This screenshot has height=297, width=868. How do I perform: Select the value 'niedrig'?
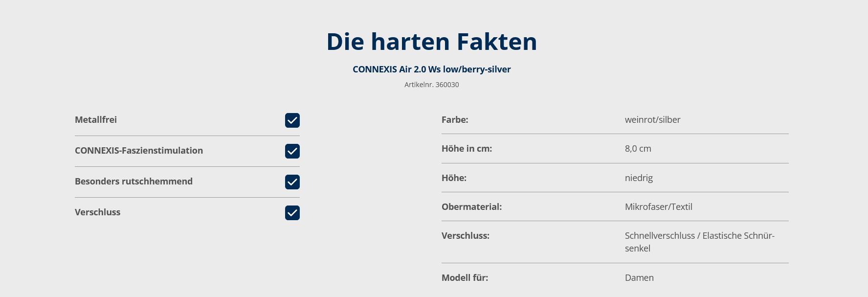(x=639, y=178)
